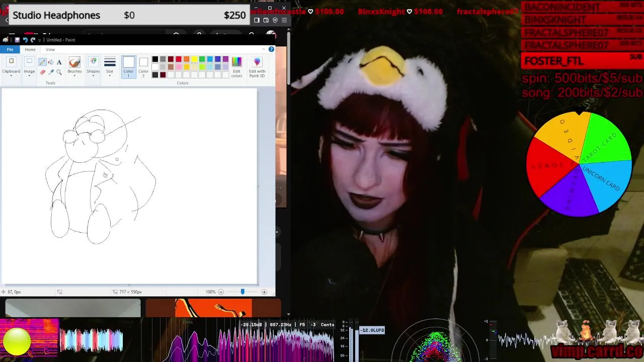Click the Redo arrow in Paint title bar
644x362 pixels.
tap(33, 40)
